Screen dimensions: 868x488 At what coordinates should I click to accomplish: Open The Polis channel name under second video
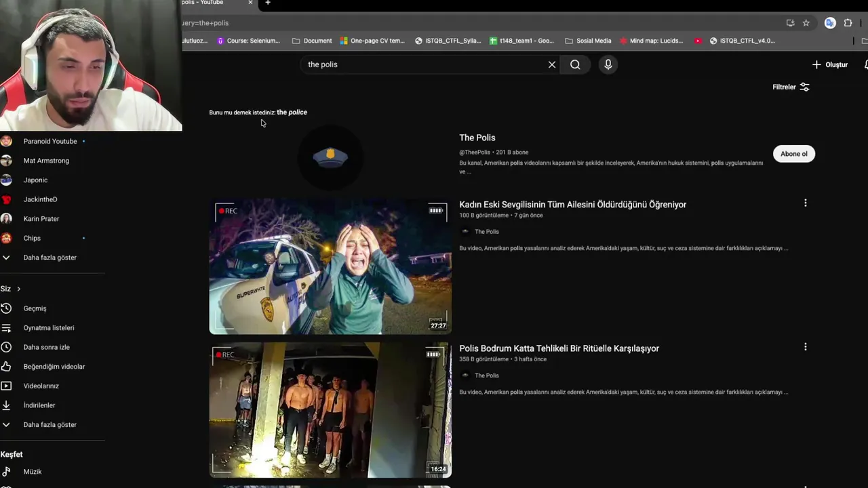486,375
